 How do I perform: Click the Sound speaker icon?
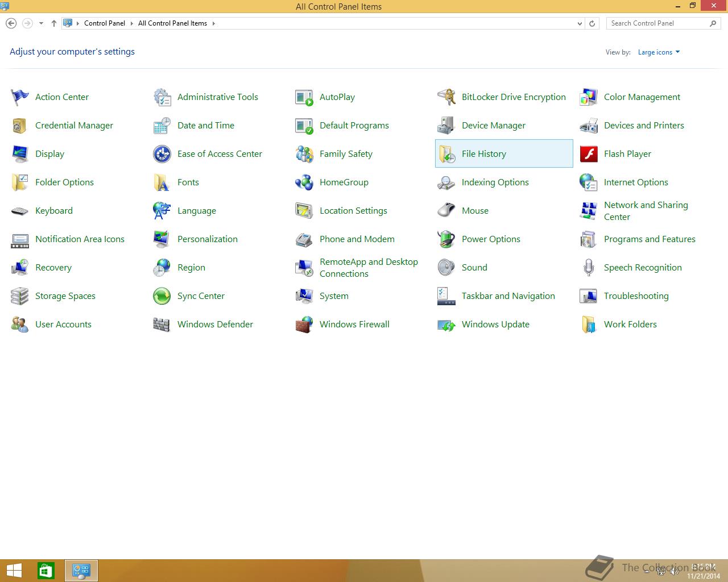coord(446,268)
